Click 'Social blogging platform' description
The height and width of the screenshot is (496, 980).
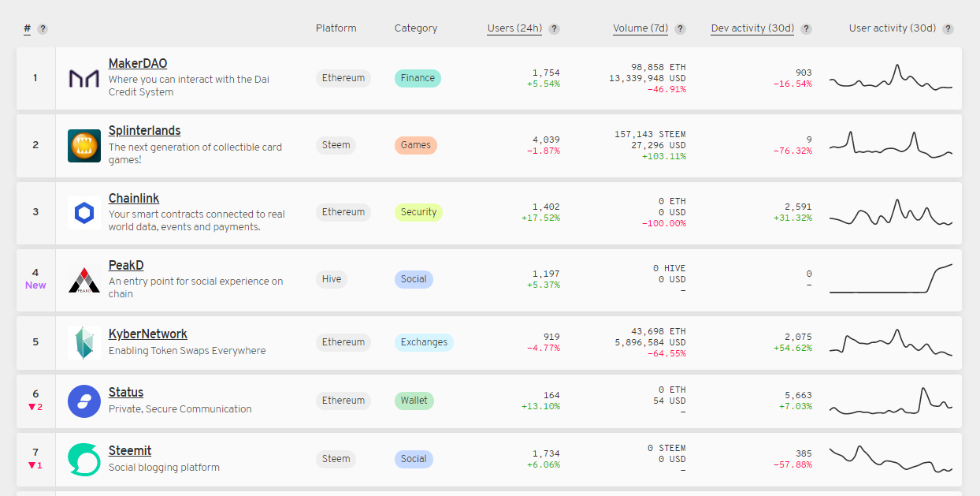(164, 468)
